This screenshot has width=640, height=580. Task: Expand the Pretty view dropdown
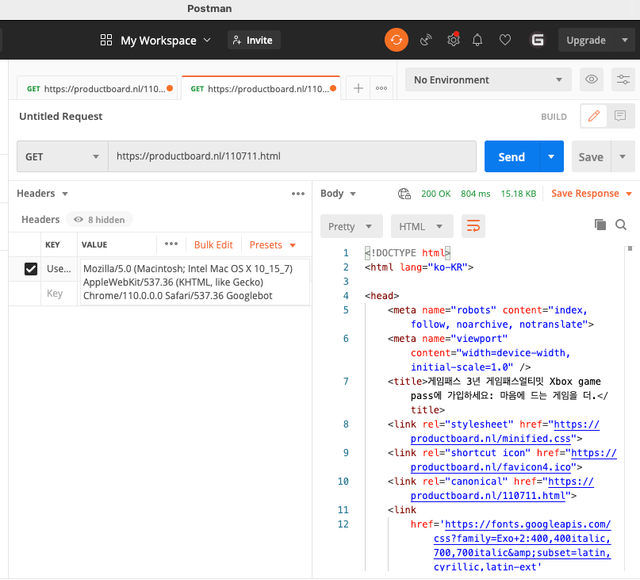pos(351,226)
